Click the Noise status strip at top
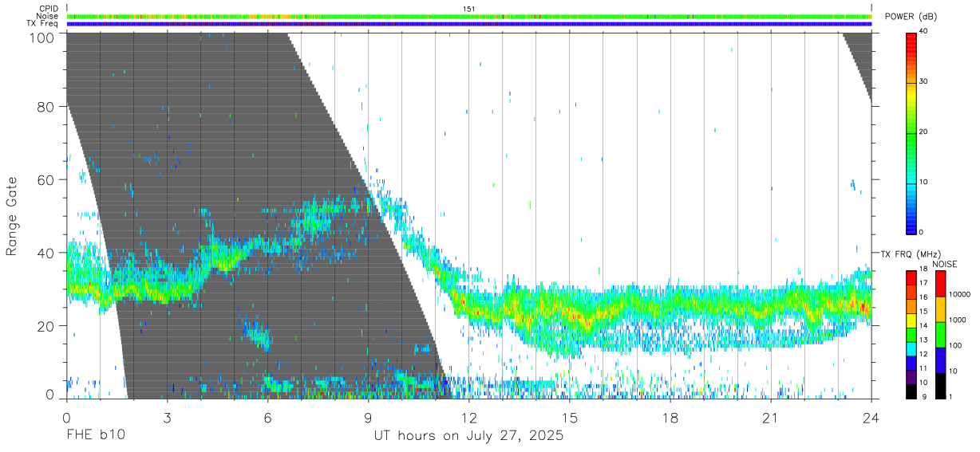The width and height of the screenshot is (980, 452). click(469, 16)
